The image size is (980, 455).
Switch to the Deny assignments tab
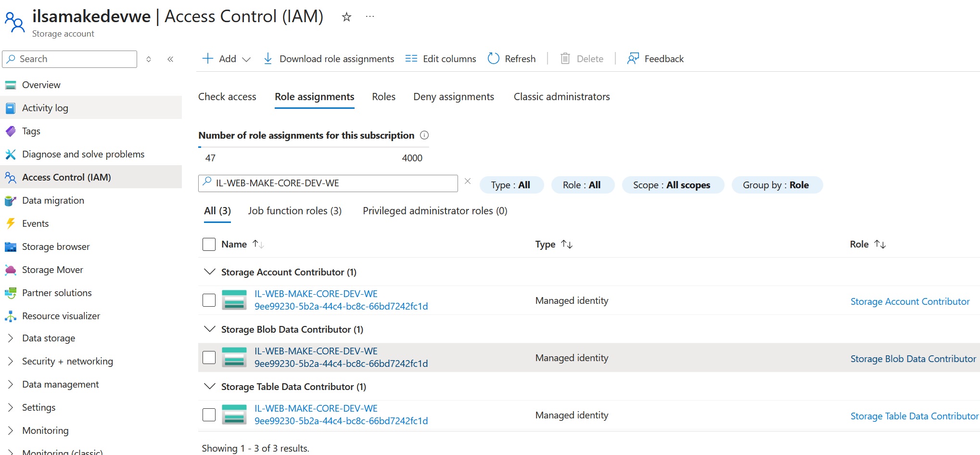[453, 97]
